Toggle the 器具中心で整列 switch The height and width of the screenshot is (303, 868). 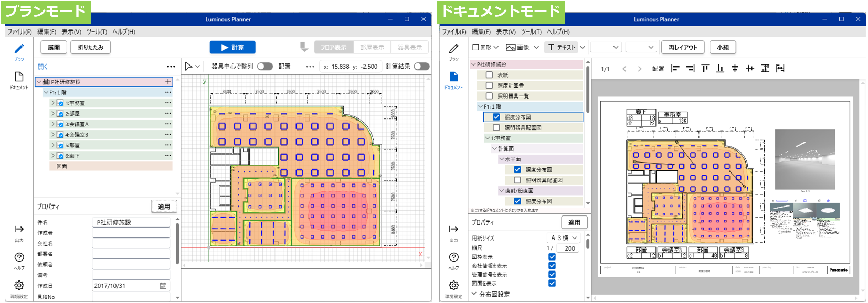click(x=265, y=66)
